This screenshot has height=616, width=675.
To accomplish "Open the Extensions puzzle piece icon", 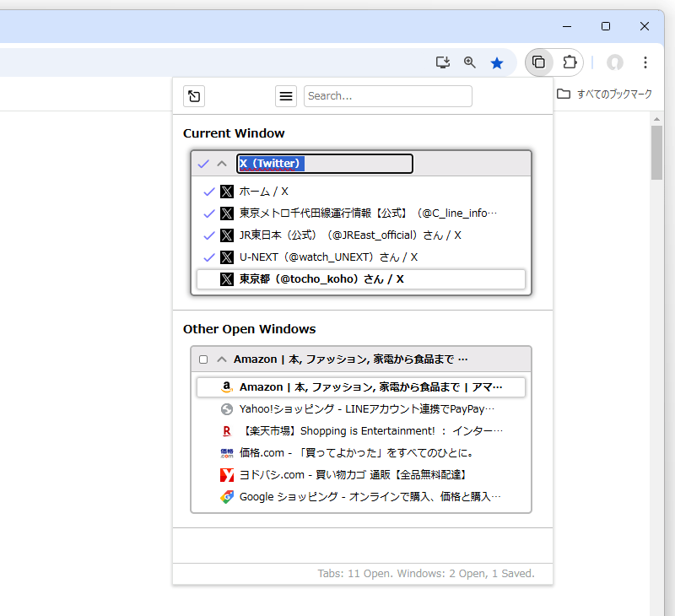I will tap(570, 62).
